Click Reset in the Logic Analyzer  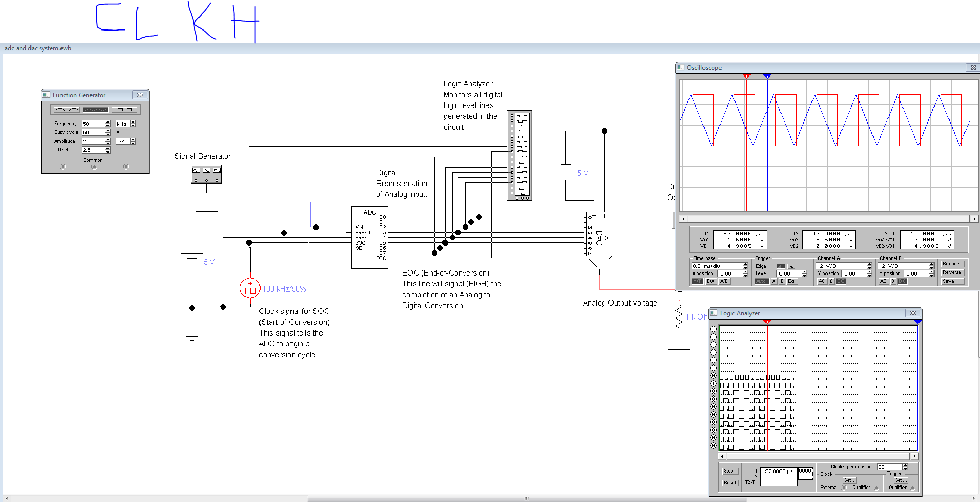[730, 483]
